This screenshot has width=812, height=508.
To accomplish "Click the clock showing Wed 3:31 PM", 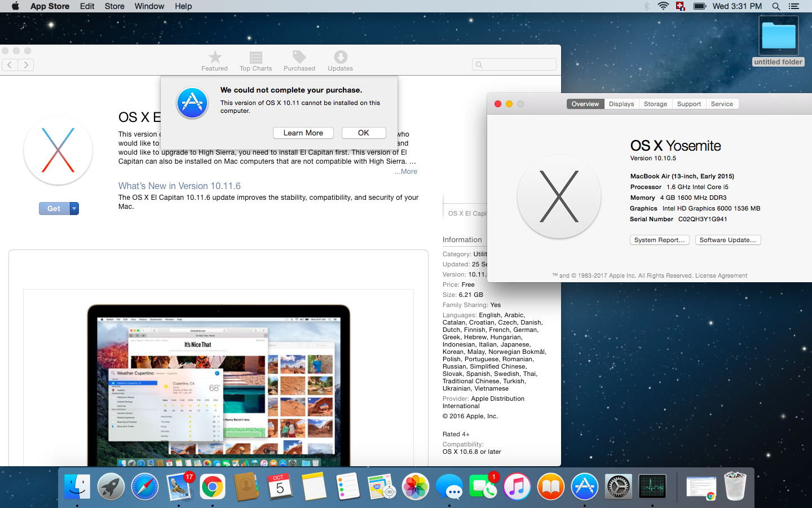I will coord(737,6).
